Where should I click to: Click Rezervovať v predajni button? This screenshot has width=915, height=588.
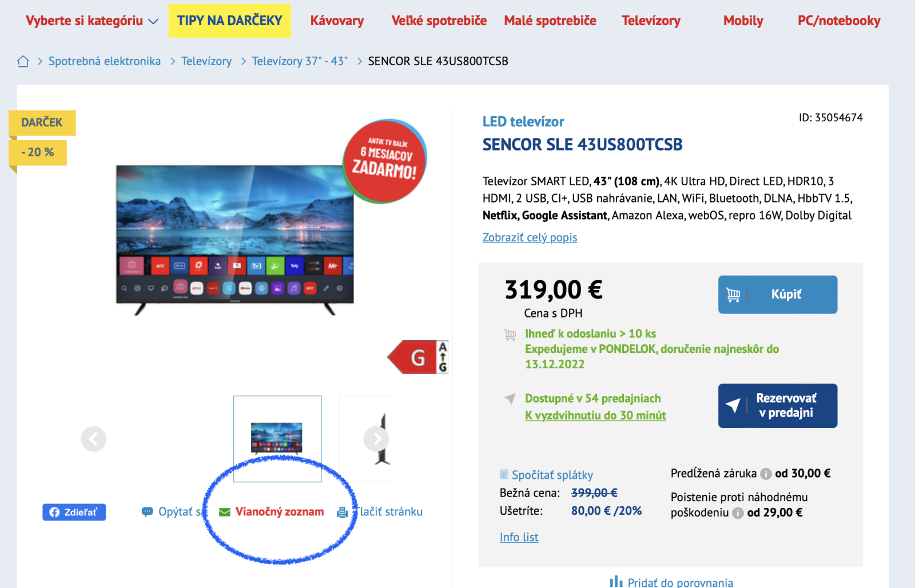(x=778, y=406)
